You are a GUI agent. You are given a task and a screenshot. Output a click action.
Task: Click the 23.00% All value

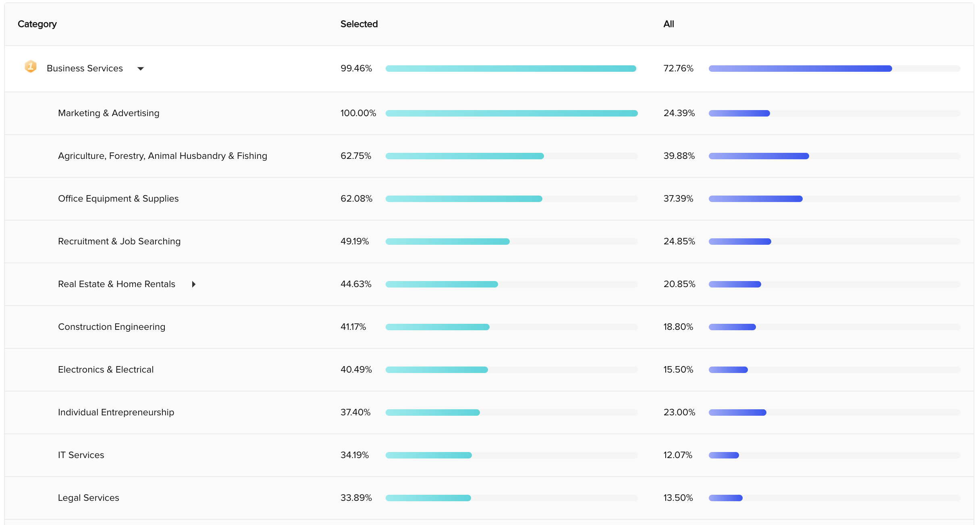tap(679, 412)
